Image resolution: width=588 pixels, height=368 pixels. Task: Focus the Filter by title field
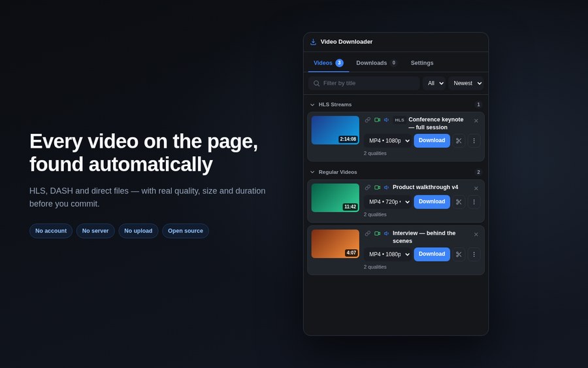click(364, 83)
